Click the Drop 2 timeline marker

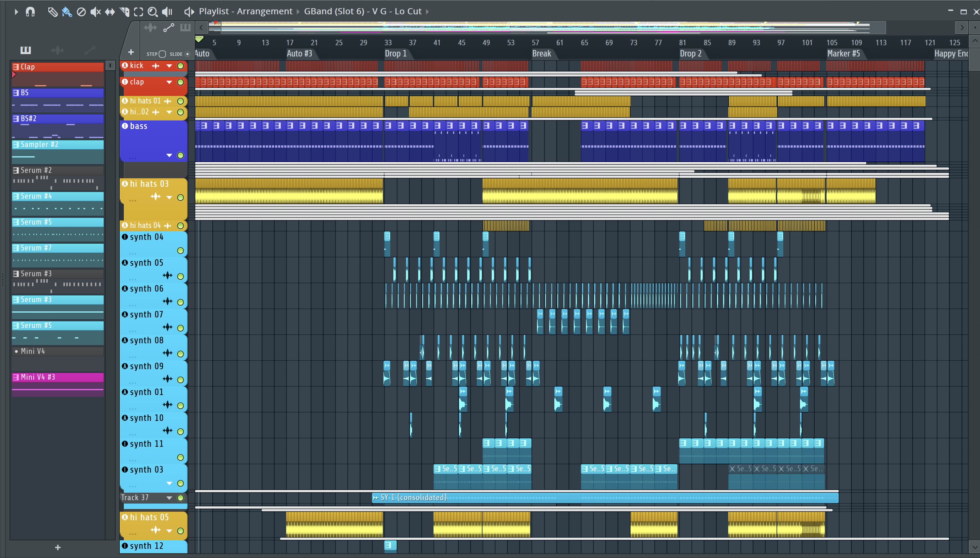691,54
